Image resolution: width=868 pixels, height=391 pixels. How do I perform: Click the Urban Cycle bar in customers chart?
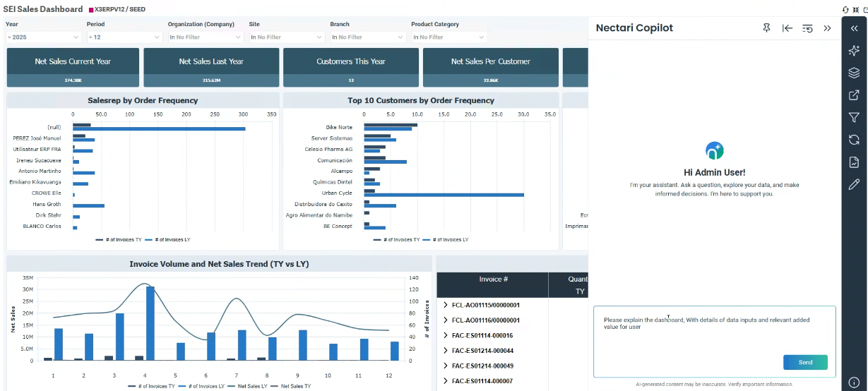click(444, 194)
